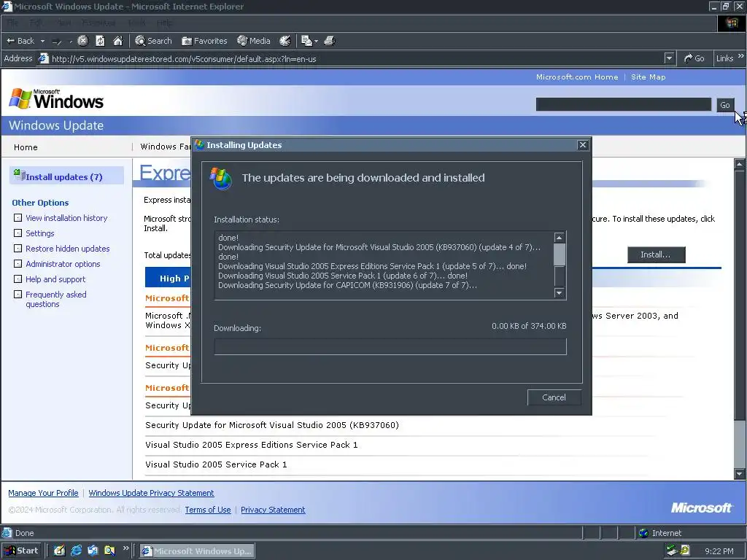
Task: Open the Favorites toolbar button
Action: (x=204, y=41)
